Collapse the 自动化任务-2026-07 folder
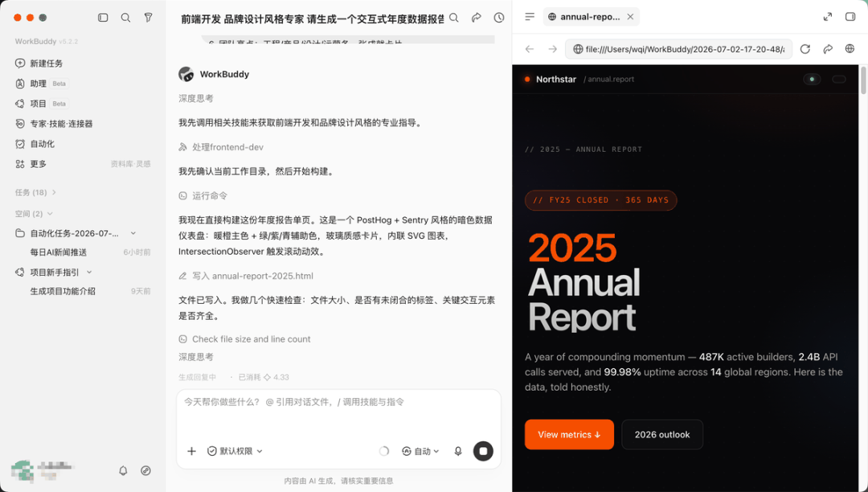The height and width of the screenshot is (492, 868). pos(133,234)
